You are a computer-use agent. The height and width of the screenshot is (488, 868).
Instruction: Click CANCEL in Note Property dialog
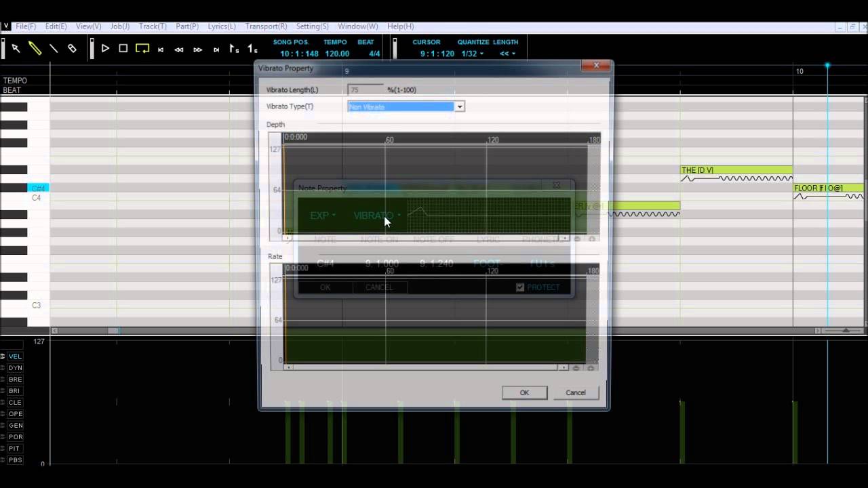coord(379,287)
